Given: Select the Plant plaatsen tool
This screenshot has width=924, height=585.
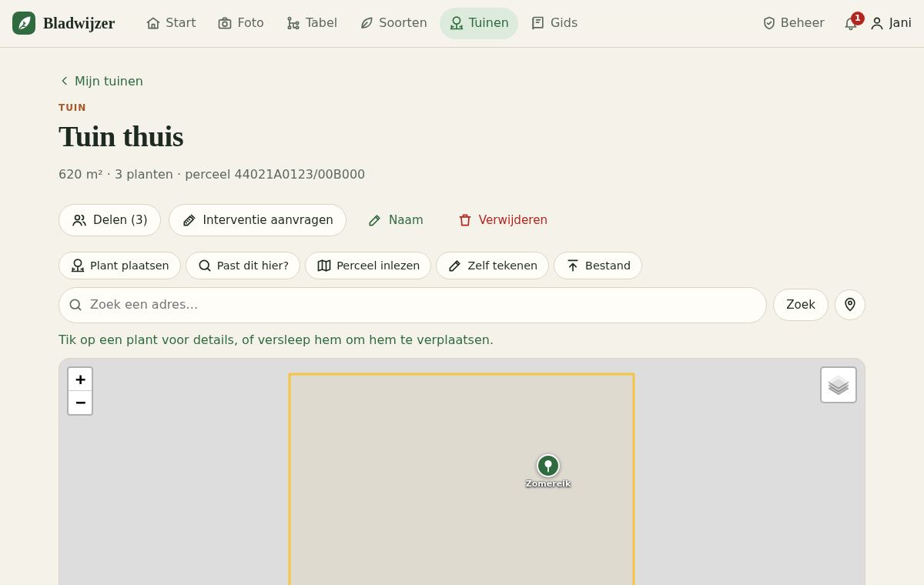Looking at the screenshot, I should tap(119, 266).
